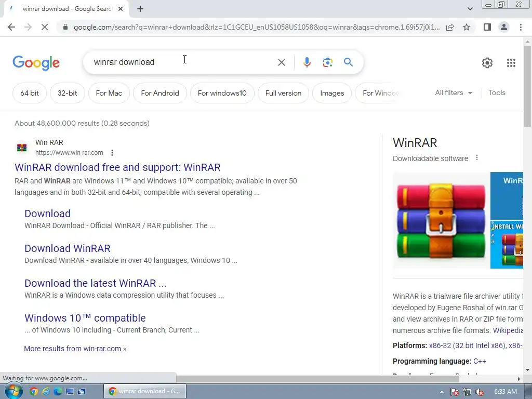The image size is (532, 399).
Task: Clear the search box with the X icon
Action: tap(281, 62)
